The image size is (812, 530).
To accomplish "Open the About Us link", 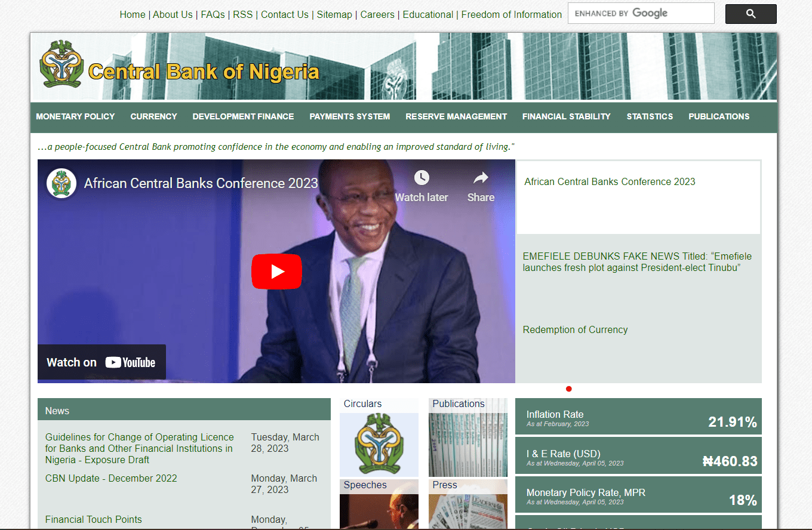I will coord(173,14).
